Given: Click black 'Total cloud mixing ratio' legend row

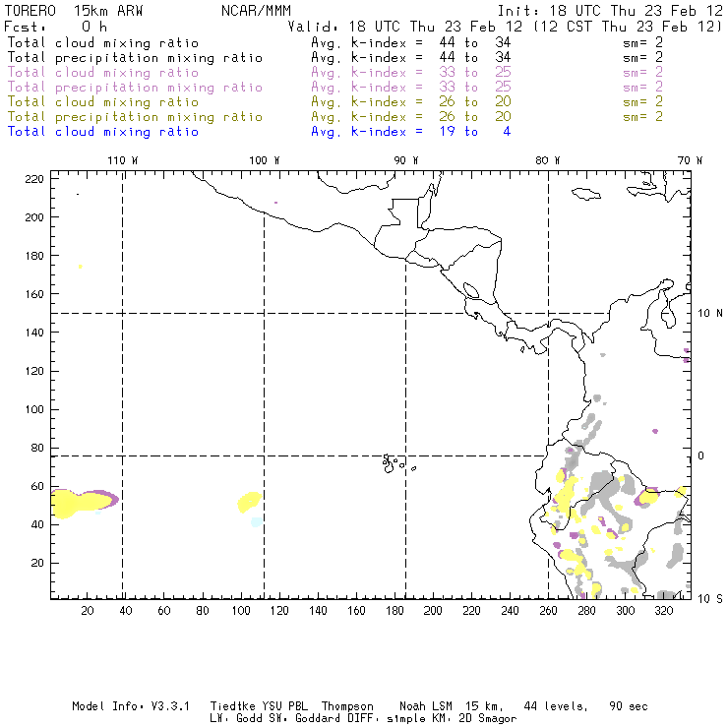Looking at the screenshot, I should [x=335, y=42].
